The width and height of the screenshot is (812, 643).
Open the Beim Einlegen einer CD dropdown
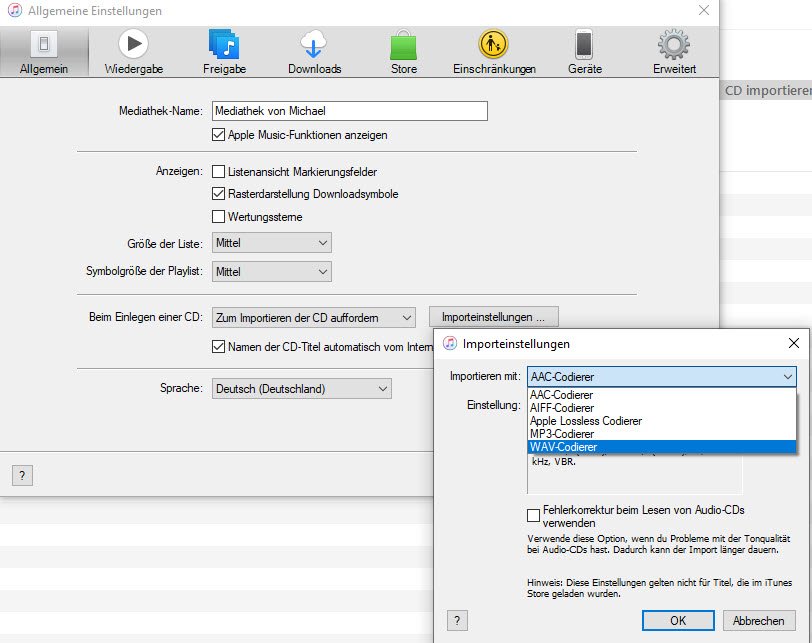[x=314, y=317]
